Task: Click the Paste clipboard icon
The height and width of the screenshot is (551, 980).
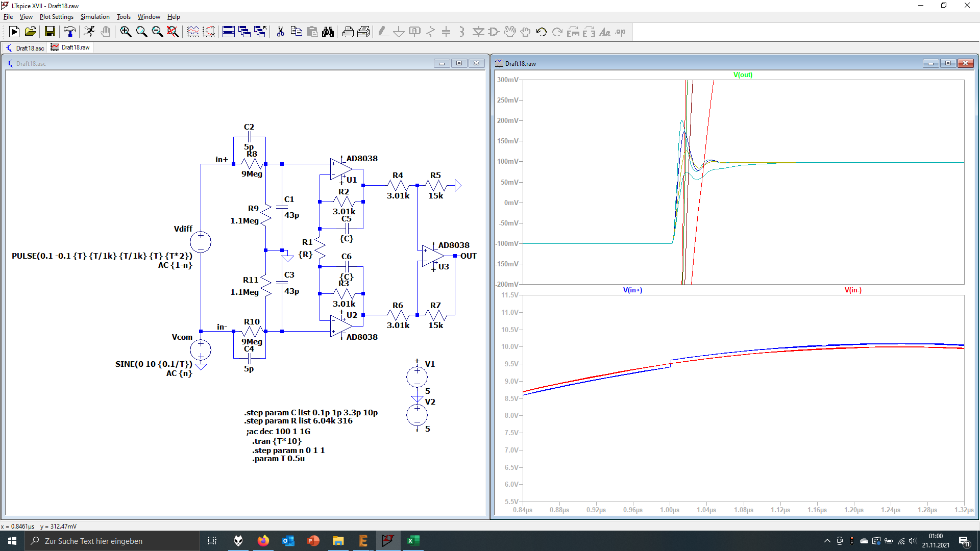Action: coord(312,32)
